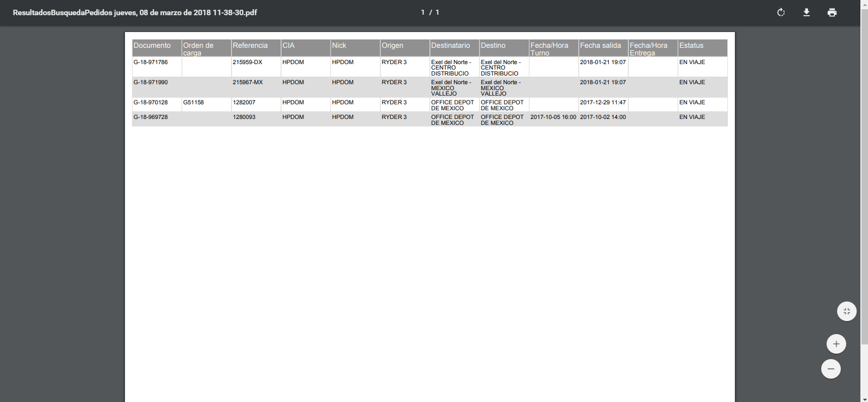Viewport: 868px width, 402px height.
Task: Select document number G-18-971786
Action: tap(151, 62)
